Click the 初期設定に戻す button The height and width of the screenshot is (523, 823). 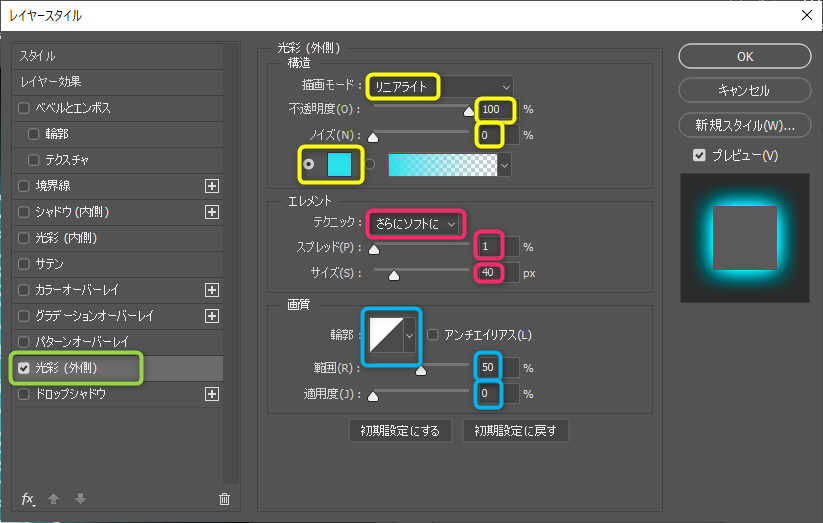coord(515,431)
